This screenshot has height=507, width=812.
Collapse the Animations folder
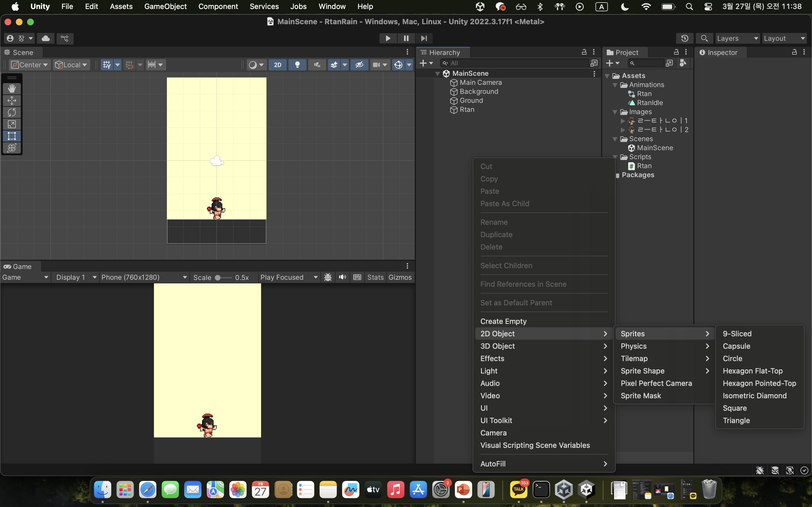615,85
